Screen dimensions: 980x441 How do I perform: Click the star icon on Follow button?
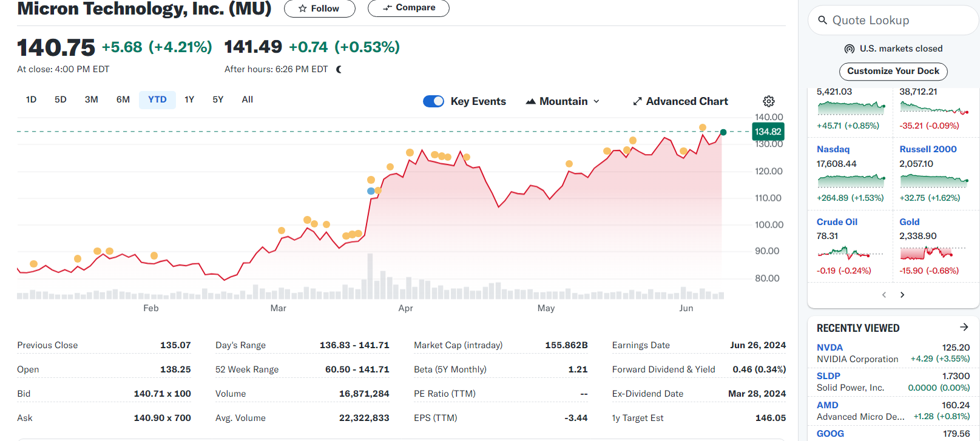[x=303, y=8]
